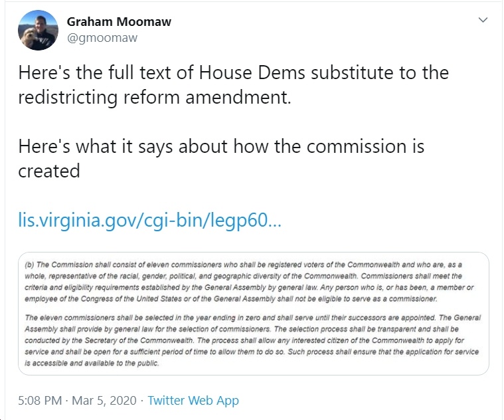Follow the lis.virginia.gov link
The width and height of the screenshot is (504, 420).
click(x=149, y=220)
